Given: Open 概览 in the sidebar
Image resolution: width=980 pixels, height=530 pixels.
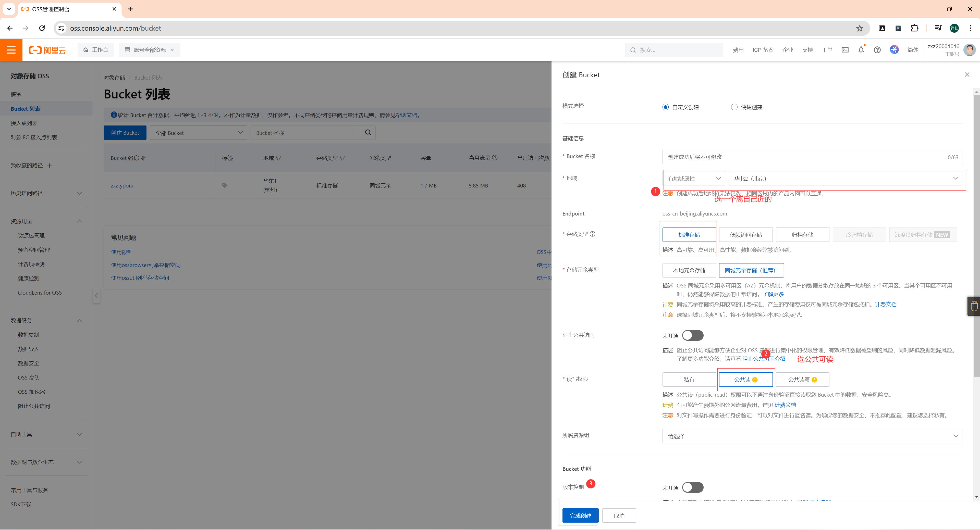Looking at the screenshot, I should 16,95.
